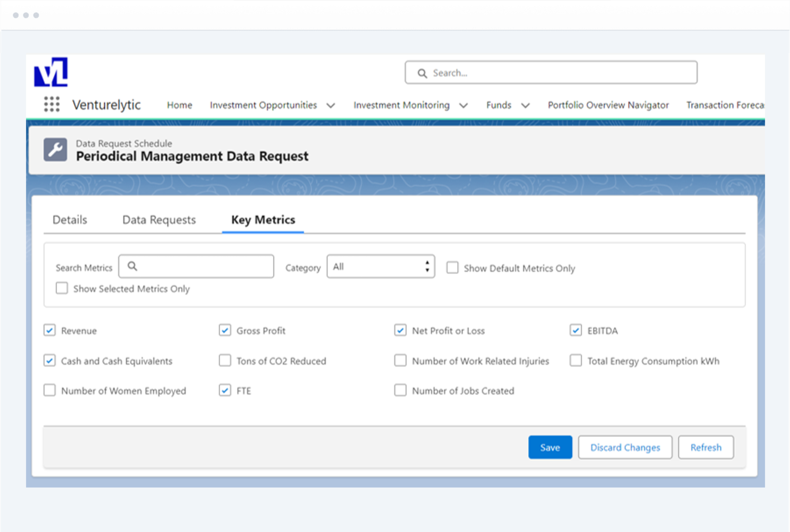Open the app launcher dots grid
The width and height of the screenshot is (790, 532).
click(x=52, y=104)
